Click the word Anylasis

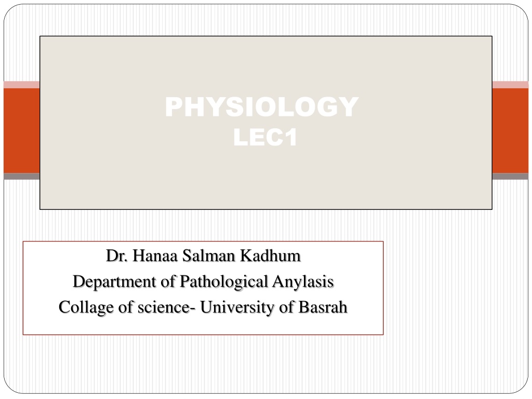click(303, 282)
